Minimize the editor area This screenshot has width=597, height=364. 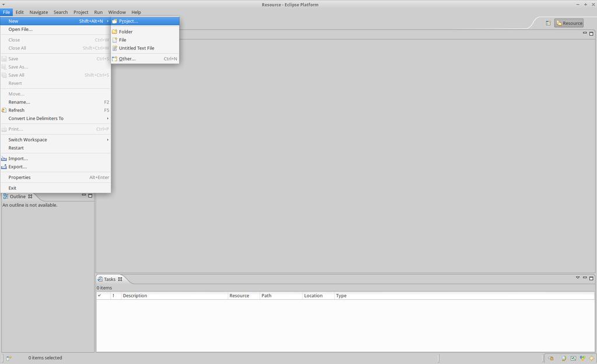(585, 33)
